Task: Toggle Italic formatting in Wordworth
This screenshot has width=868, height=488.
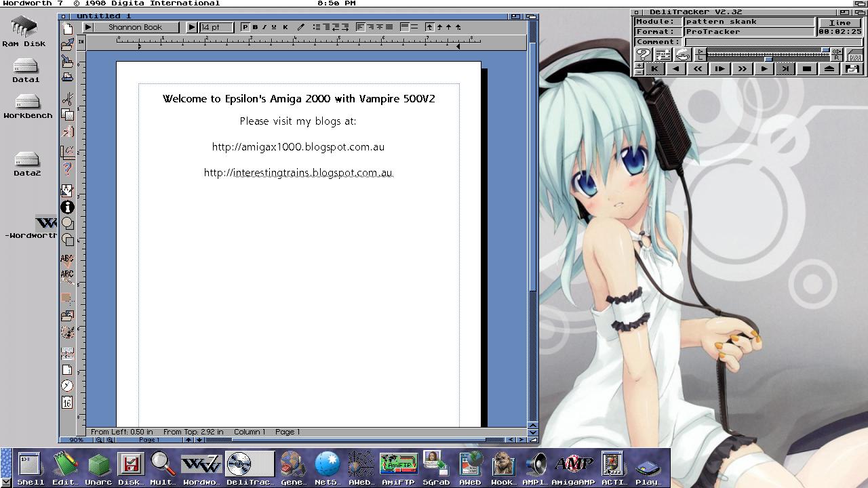Action: click(264, 27)
